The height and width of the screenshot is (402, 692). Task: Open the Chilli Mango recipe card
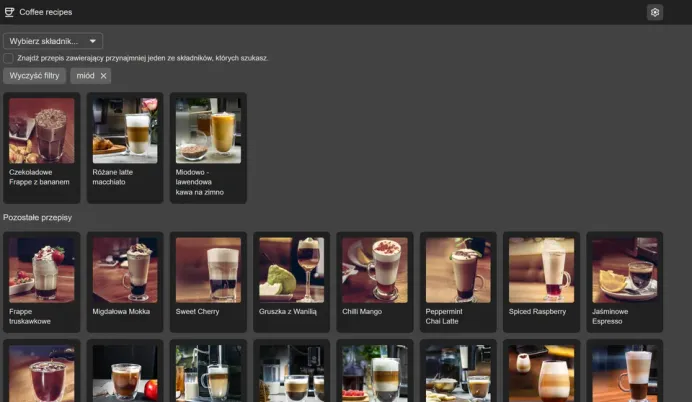coord(375,282)
